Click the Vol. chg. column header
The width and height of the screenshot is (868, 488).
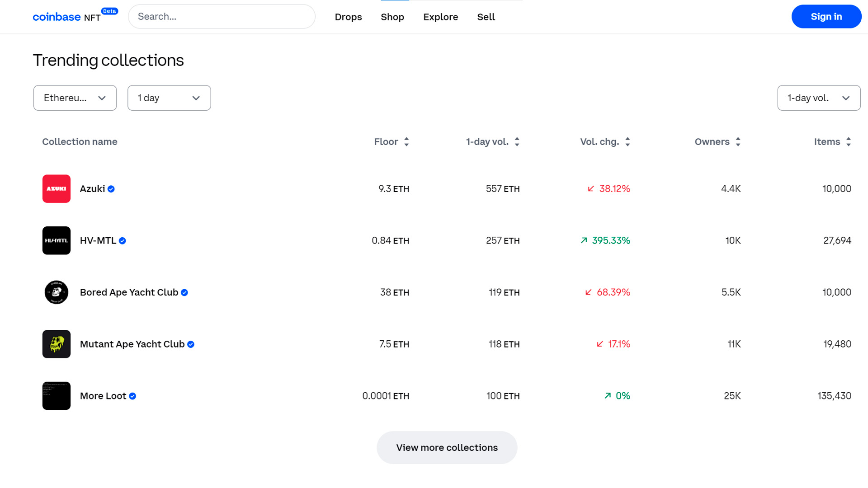(x=599, y=142)
